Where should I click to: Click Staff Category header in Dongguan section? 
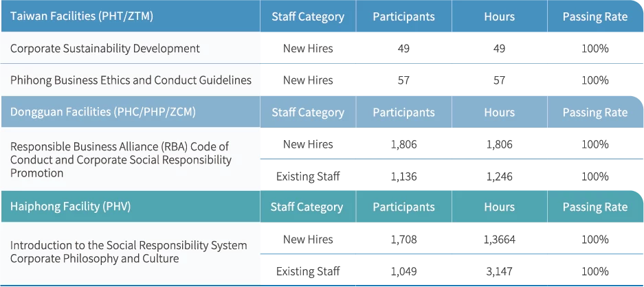click(308, 113)
